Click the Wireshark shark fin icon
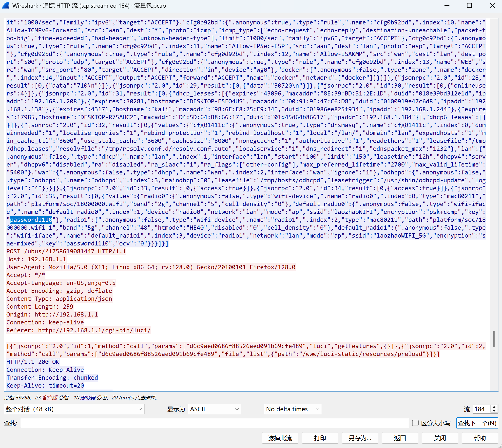The height and width of the screenshot is (448, 502). click(6, 5)
